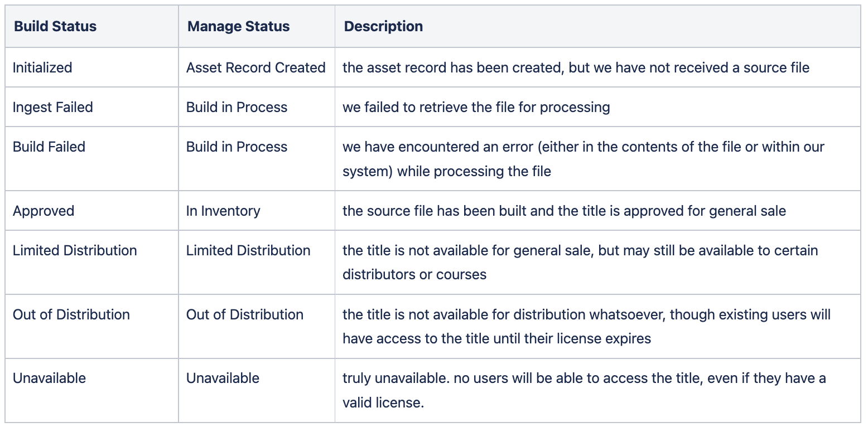Click description about approved for general sale
The height and width of the screenshot is (427, 868).
tap(565, 211)
